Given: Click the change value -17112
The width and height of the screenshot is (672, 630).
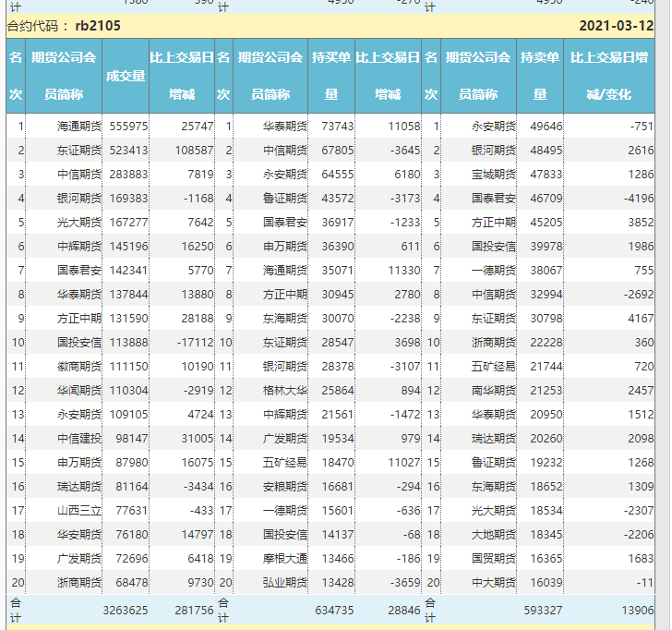Looking at the screenshot, I should [196, 342].
